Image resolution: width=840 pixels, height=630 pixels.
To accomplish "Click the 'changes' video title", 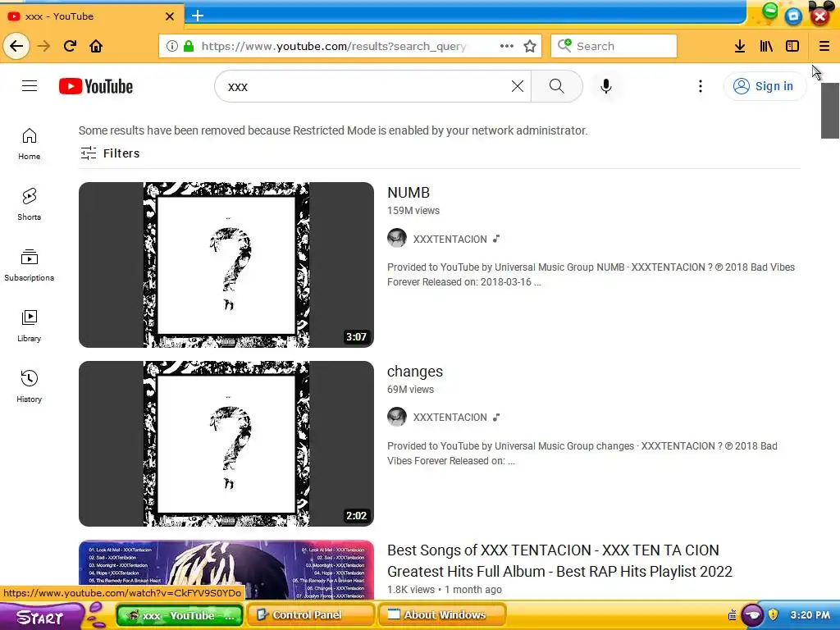I will tap(415, 372).
